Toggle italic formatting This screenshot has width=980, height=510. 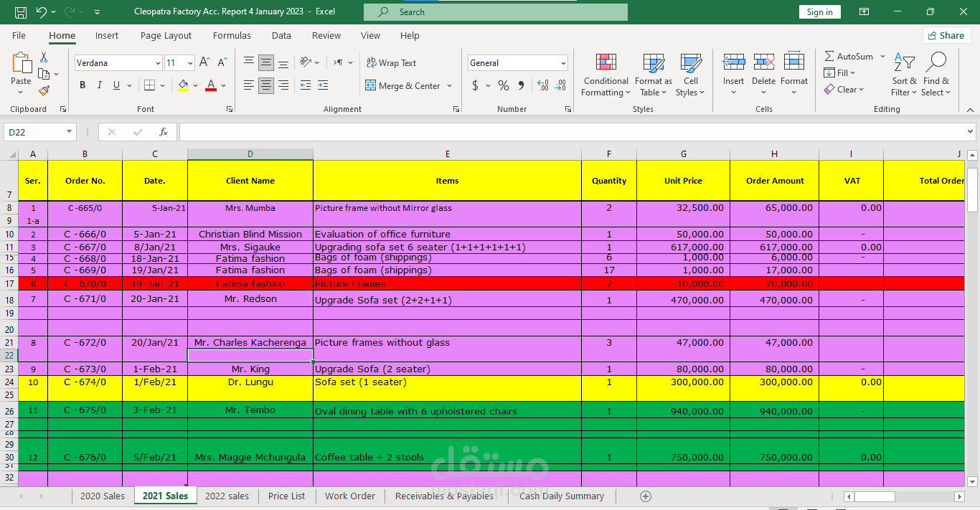[100, 85]
